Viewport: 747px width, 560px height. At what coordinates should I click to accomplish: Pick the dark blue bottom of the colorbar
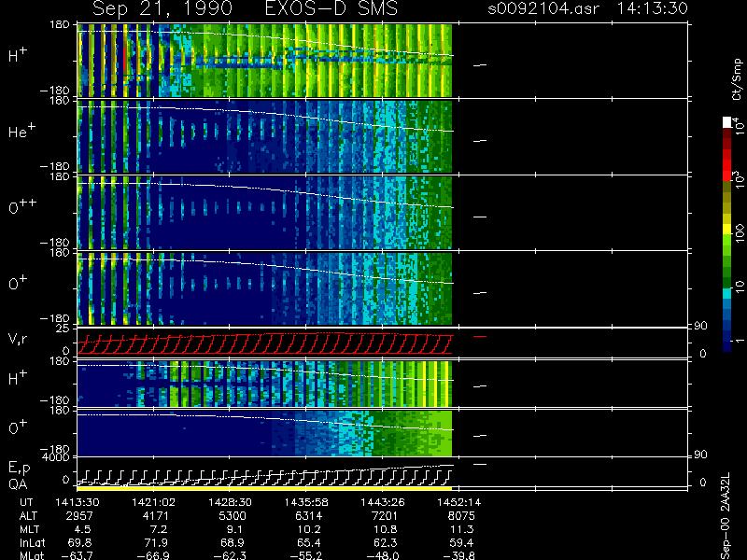tap(727, 345)
